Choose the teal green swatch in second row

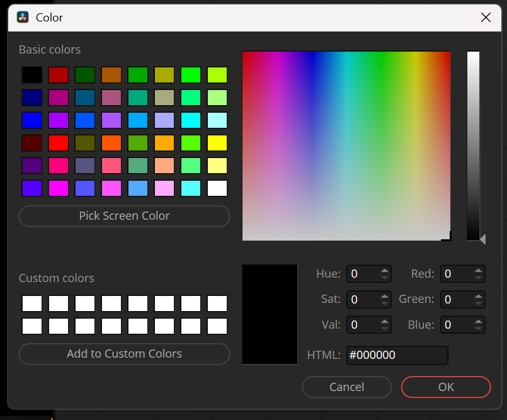point(138,98)
